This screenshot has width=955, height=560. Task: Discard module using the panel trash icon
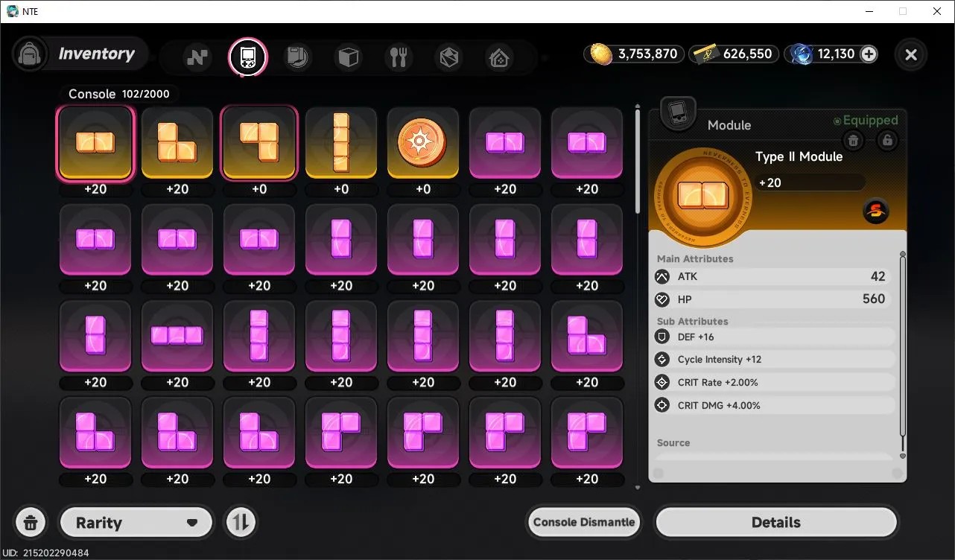pos(854,140)
